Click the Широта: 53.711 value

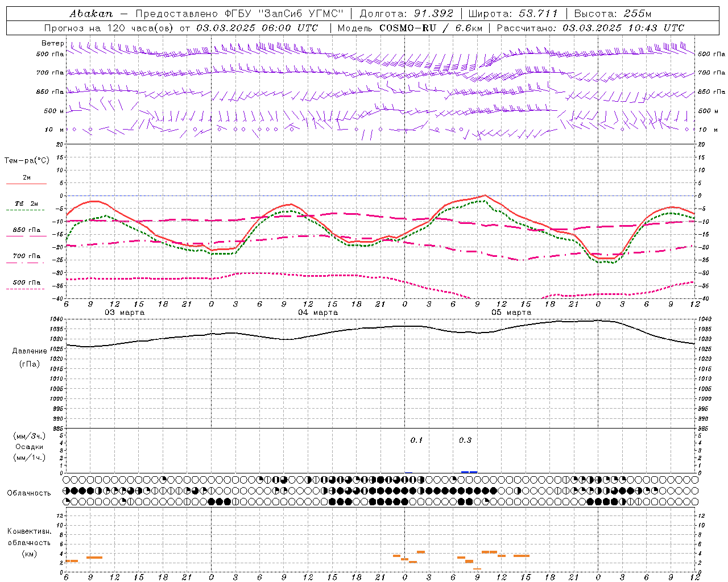(514, 13)
